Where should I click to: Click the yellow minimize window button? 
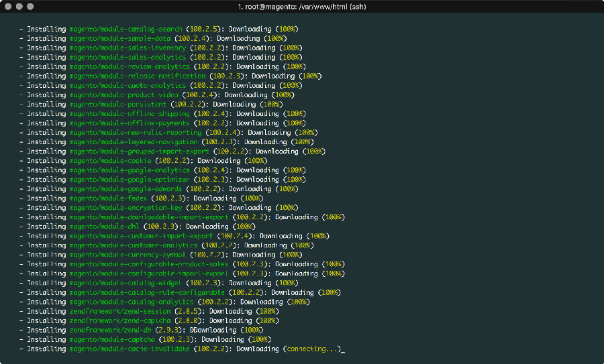coord(19,7)
